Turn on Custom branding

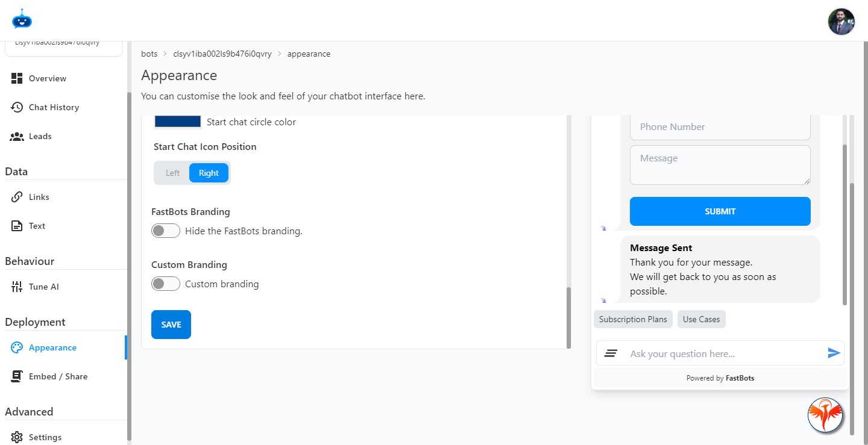[x=165, y=283]
